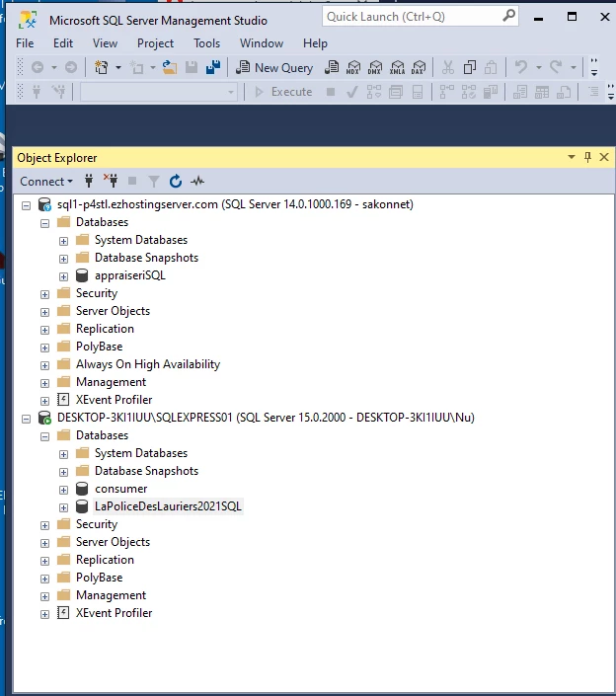Click the Filter funnel icon in Object Explorer
616x696 pixels.
point(154,181)
